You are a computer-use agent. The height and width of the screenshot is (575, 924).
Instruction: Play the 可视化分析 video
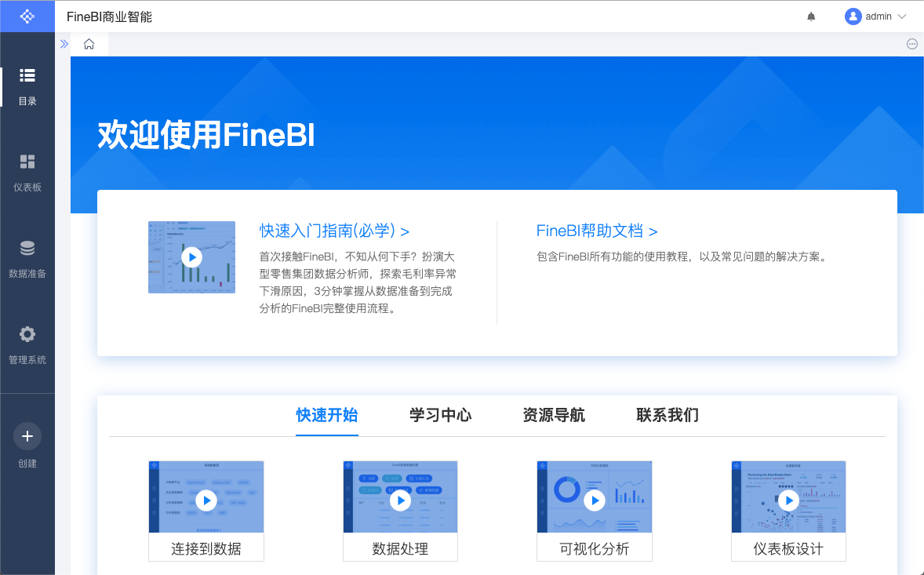click(595, 500)
